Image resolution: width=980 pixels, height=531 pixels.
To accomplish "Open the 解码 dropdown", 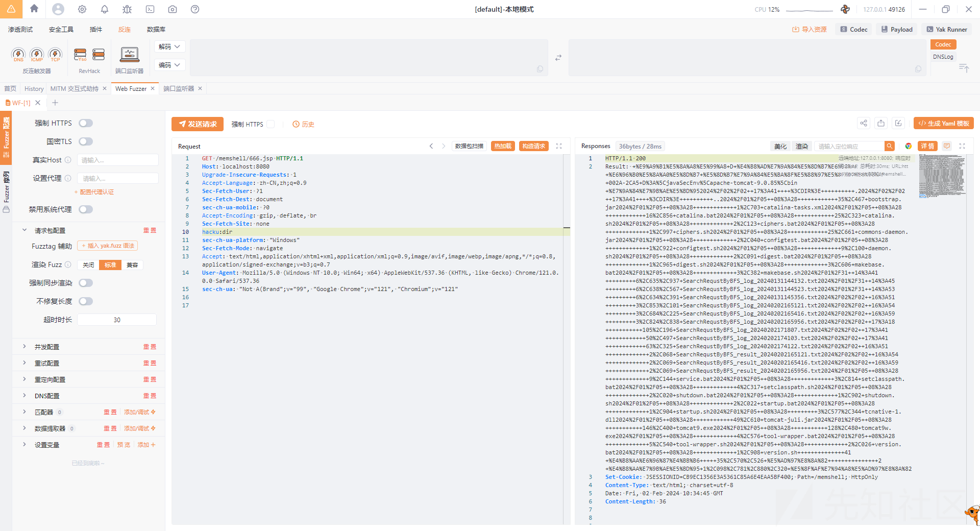I will point(170,46).
